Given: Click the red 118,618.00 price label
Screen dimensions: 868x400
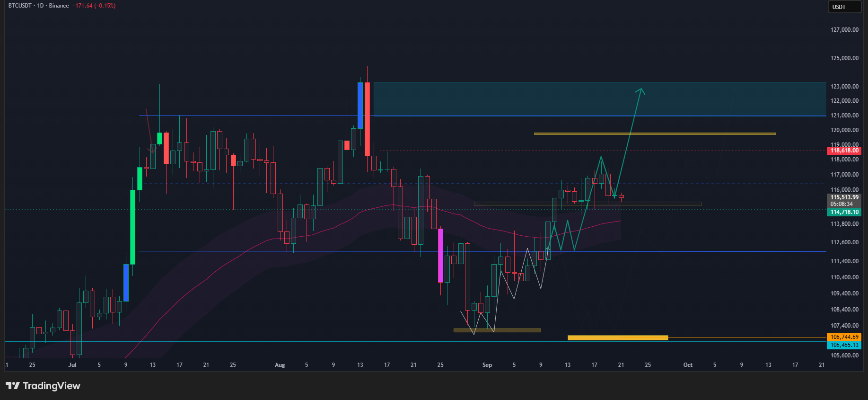Looking at the screenshot, I should coord(844,151).
